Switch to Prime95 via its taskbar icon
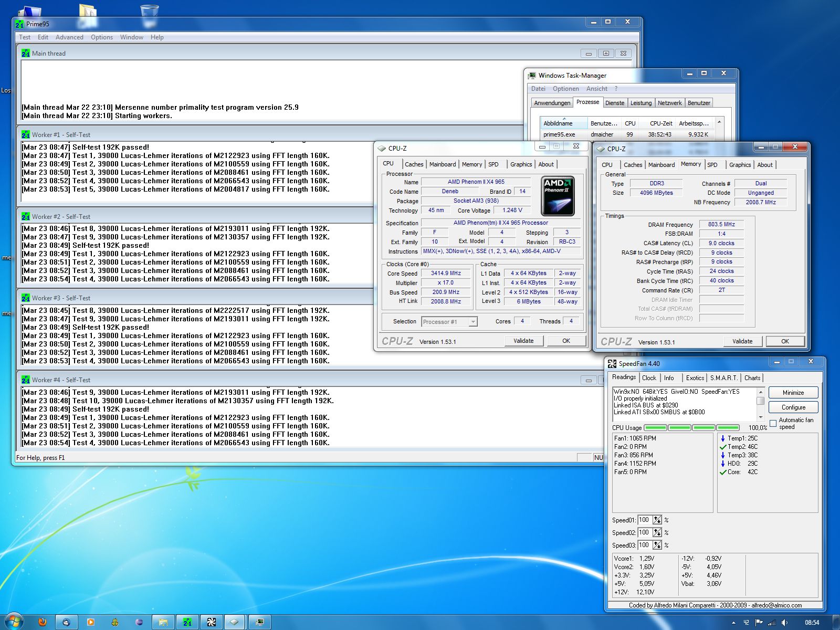Viewport: 840px width, 630px height. (187, 622)
